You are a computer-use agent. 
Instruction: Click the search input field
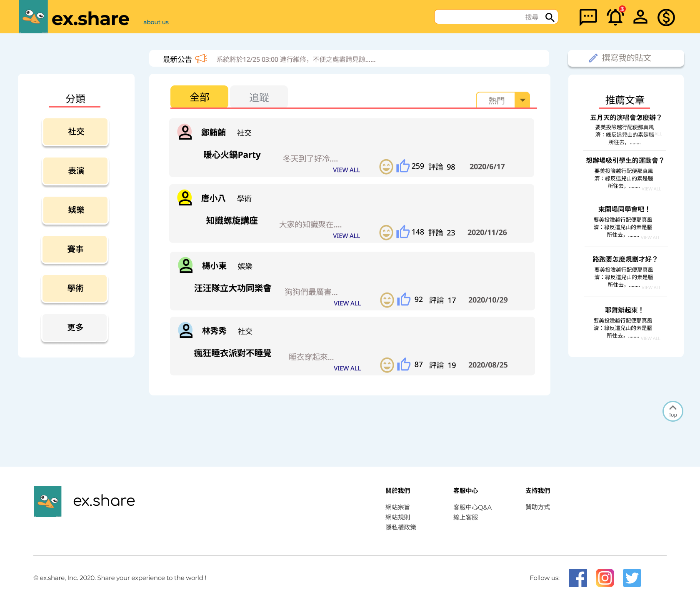pyautogui.click(x=479, y=17)
